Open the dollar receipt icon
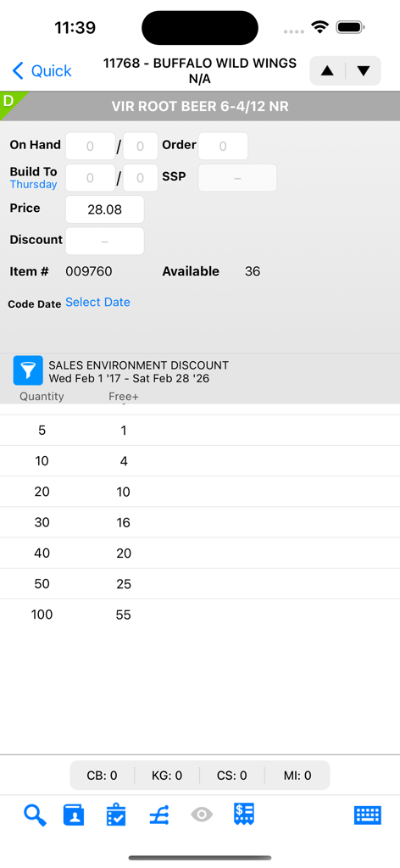This screenshot has height=868, width=400. 244,815
